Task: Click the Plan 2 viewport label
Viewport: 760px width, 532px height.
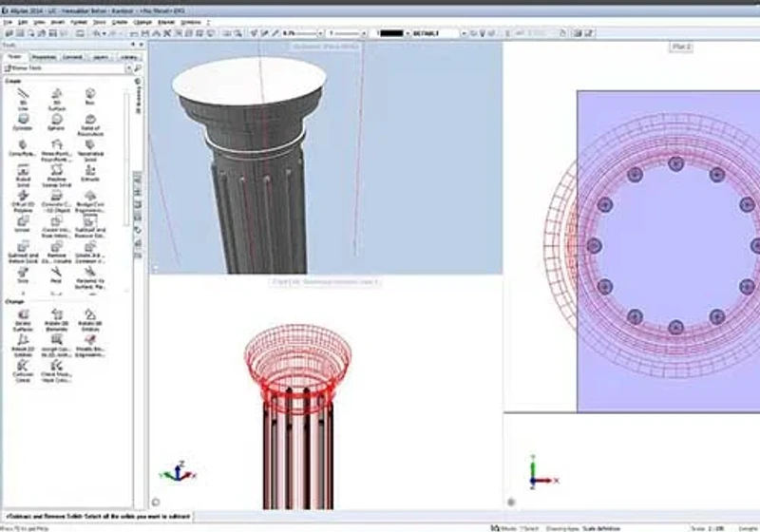Action: click(x=681, y=47)
